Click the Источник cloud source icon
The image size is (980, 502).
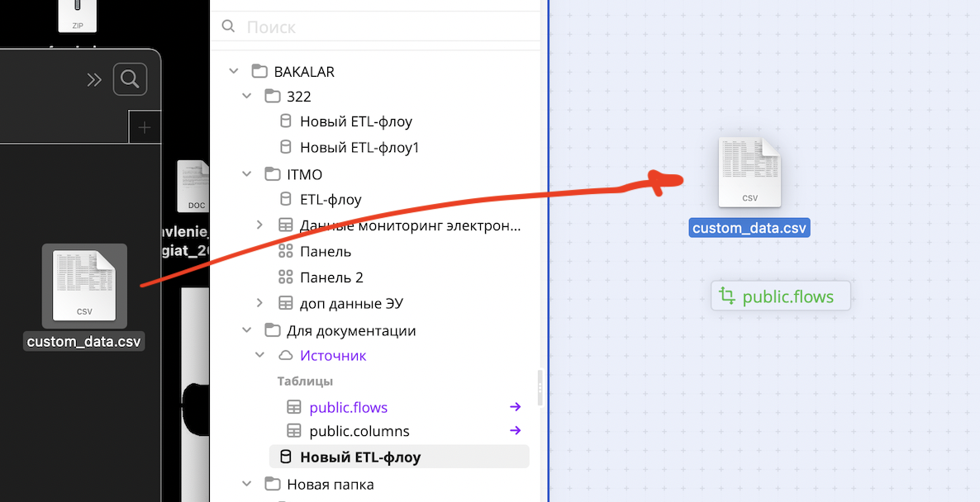[x=285, y=355]
